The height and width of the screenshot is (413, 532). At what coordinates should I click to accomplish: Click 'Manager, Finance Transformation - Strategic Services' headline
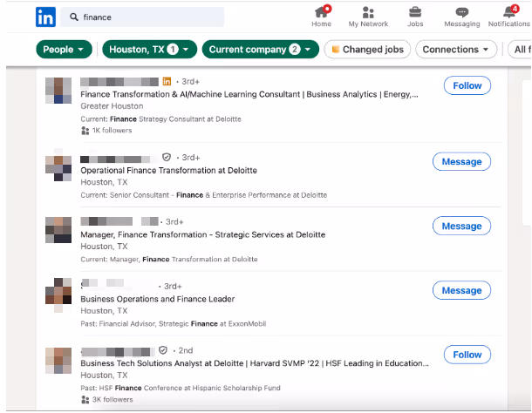click(x=203, y=234)
